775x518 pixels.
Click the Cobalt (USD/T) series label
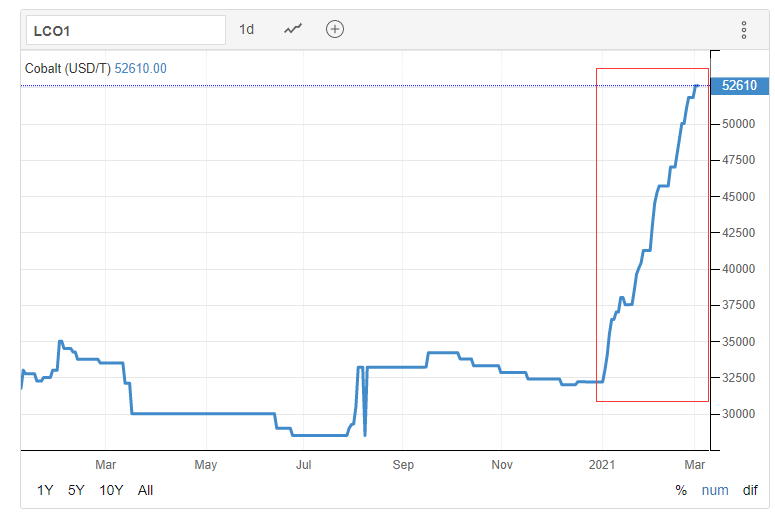(x=68, y=68)
